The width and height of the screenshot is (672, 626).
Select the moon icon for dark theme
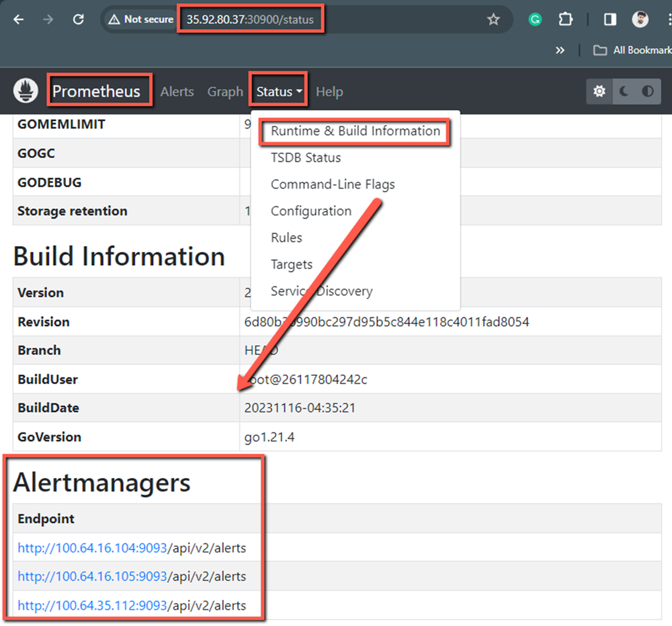click(624, 91)
